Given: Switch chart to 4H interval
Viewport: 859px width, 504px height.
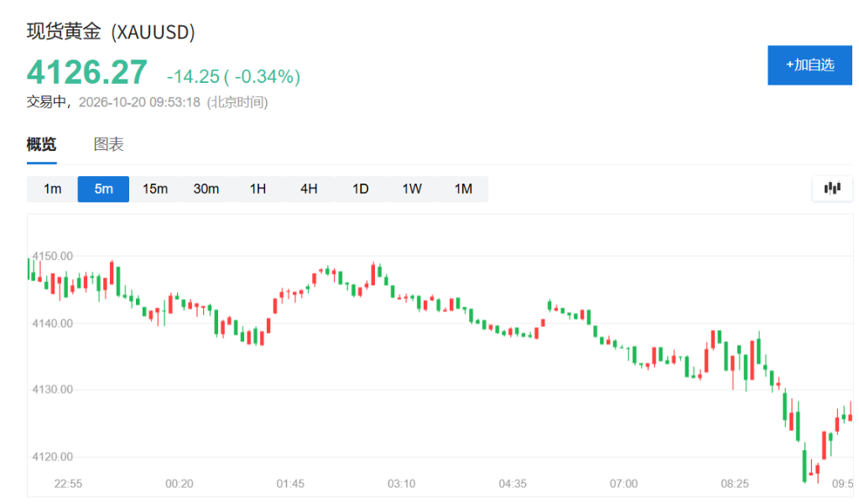Looking at the screenshot, I should coord(309,189).
